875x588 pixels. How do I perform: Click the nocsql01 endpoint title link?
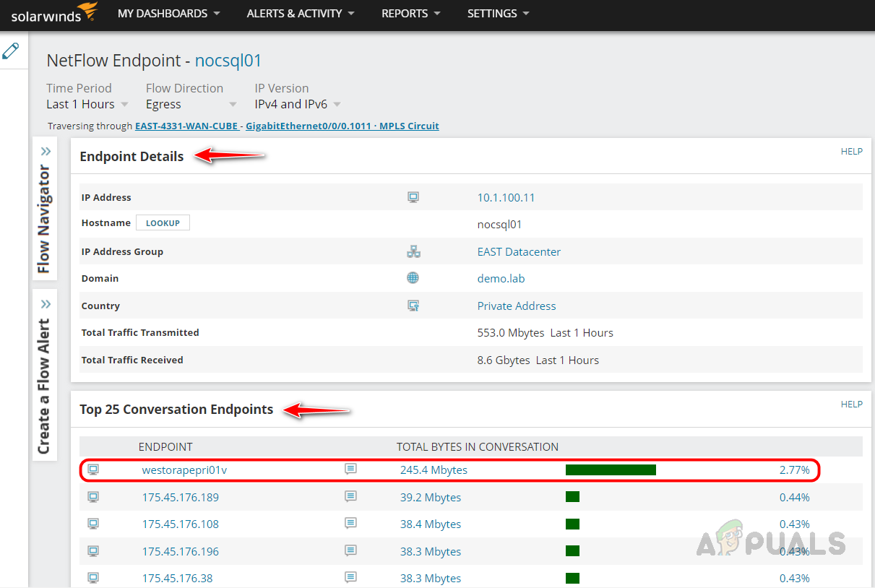pyautogui.click(x=228, y=61)
